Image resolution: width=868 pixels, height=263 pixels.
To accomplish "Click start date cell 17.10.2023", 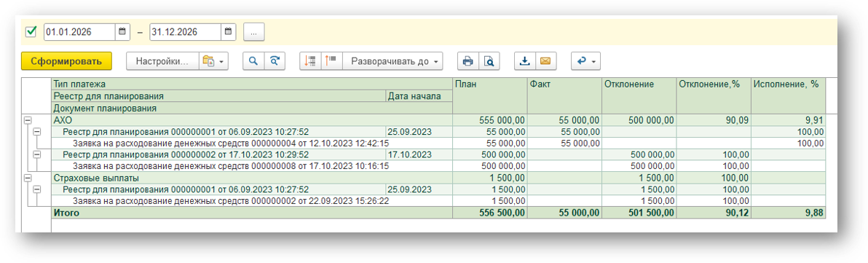I will [x=419, y=154].
